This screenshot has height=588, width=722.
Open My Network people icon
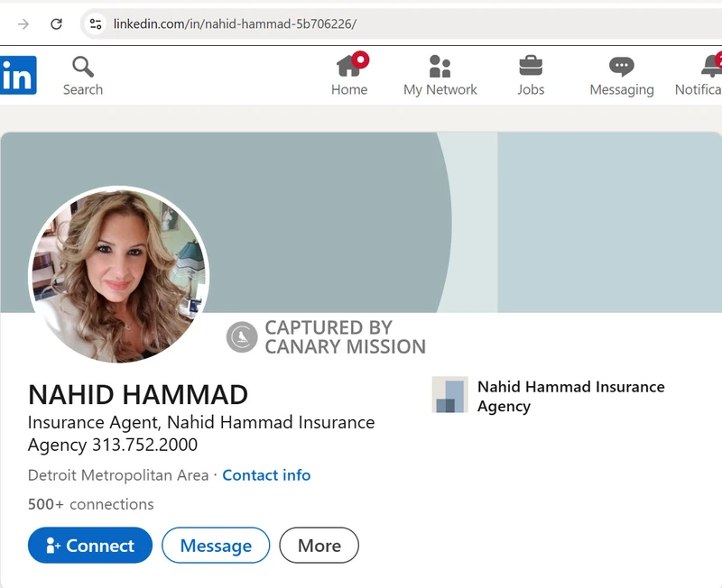pyautogui.click(x=440, y=66)
